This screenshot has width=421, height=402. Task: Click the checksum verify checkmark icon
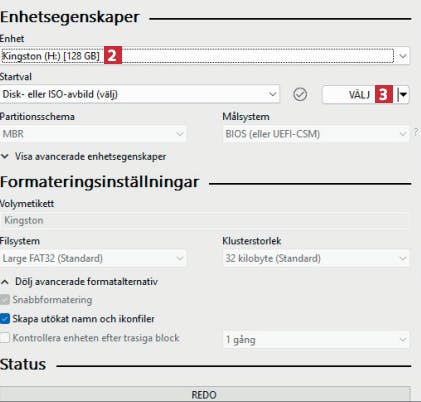pos(300,94)
